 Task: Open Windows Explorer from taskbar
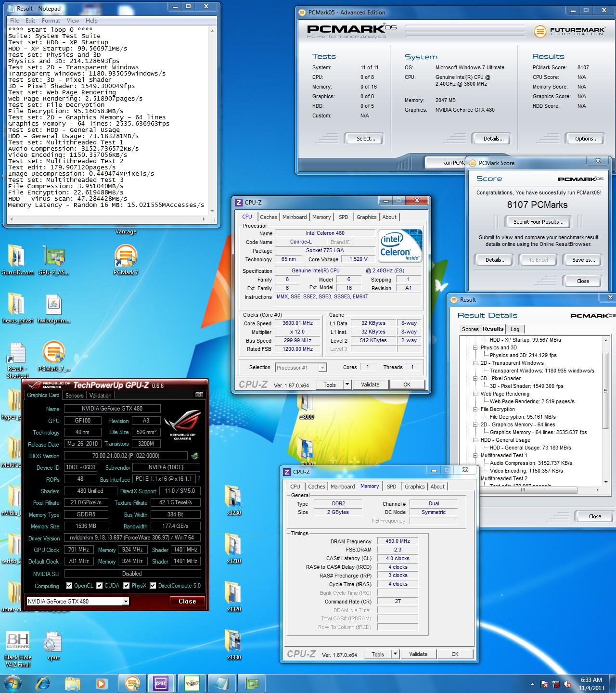[73, 683]
